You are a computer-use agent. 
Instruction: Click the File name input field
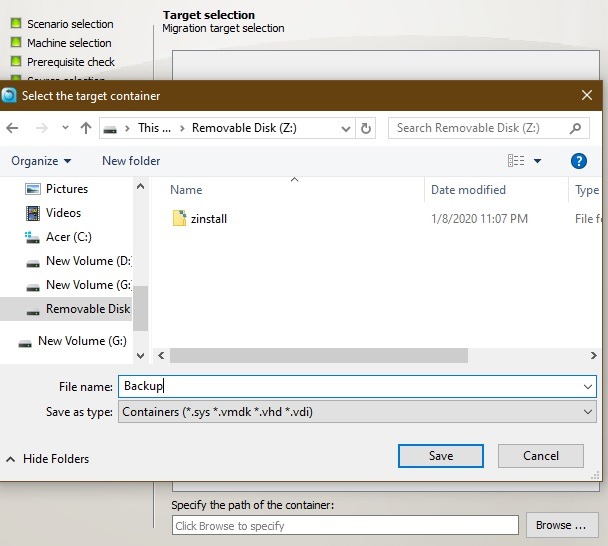point(350,386)
